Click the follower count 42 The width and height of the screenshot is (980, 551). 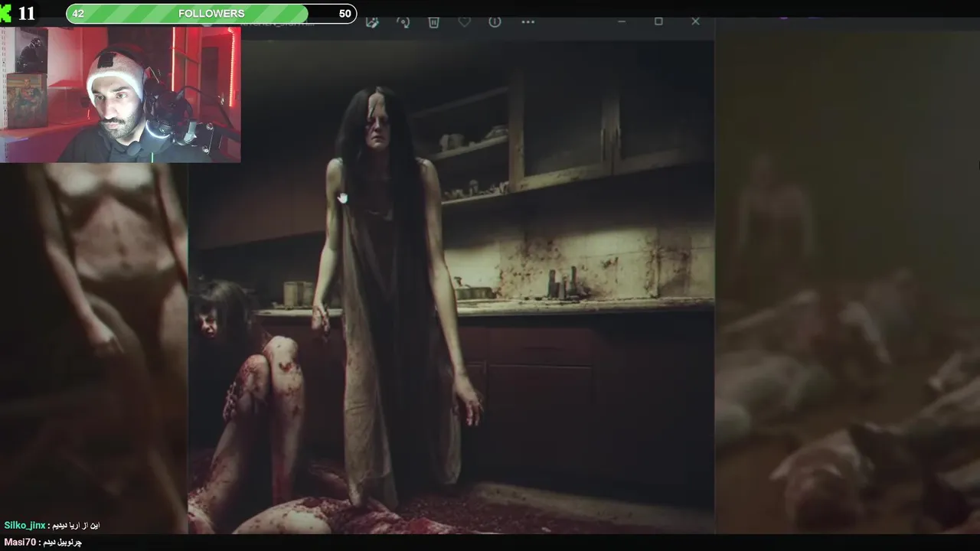coord(78,14)
